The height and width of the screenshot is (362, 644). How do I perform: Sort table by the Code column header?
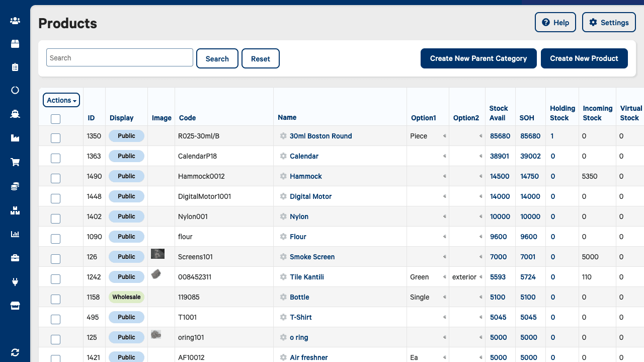(187, 118)
